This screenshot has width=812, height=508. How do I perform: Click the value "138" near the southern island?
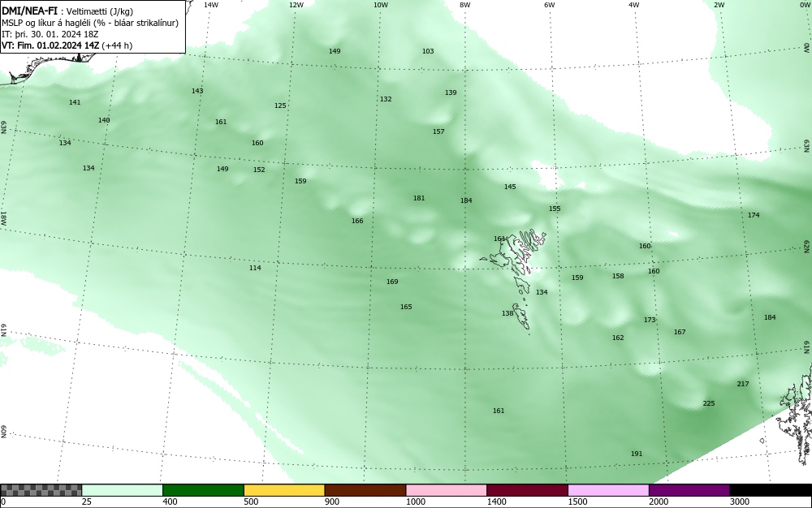pos(508,313)
